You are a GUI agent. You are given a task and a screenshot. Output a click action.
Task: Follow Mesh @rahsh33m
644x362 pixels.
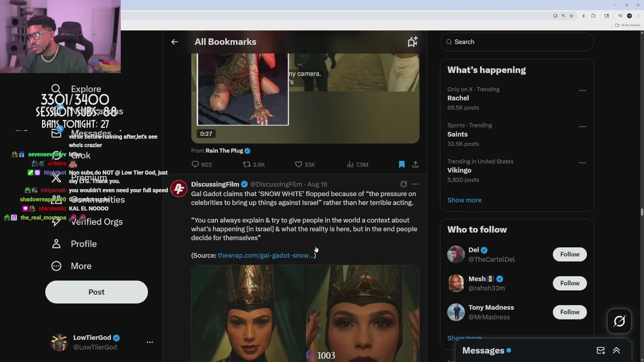coord(570,283)
